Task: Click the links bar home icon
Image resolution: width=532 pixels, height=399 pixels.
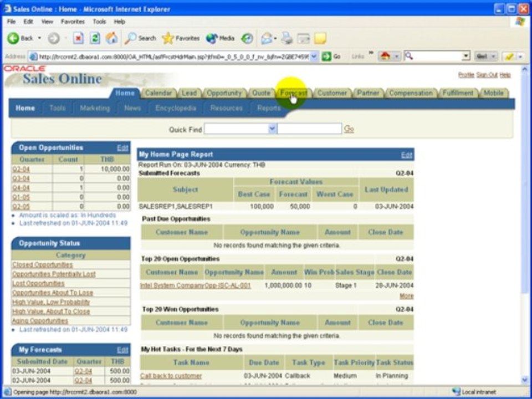Action: click(385, 56)
